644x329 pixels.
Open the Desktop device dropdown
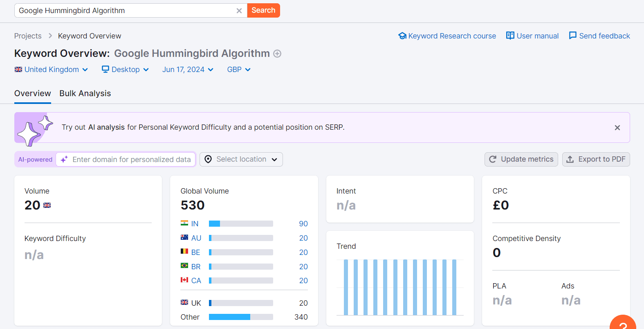coord(125,70)
